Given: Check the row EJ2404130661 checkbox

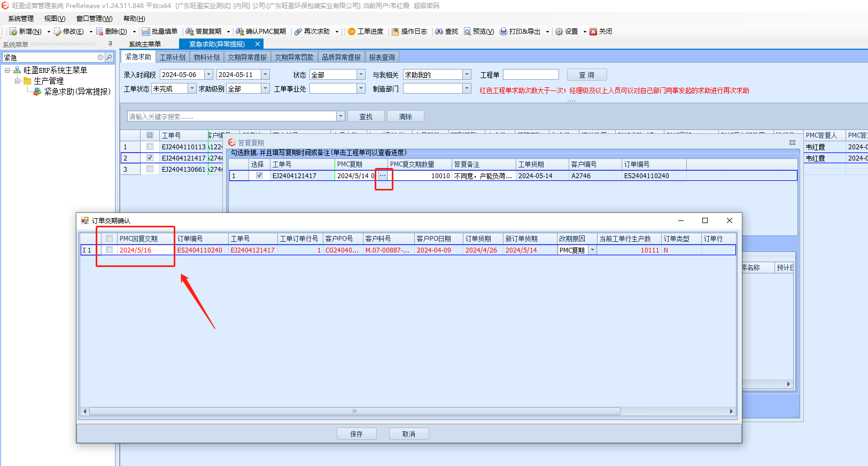Looking at the screenshot, I should coord(150,169).
